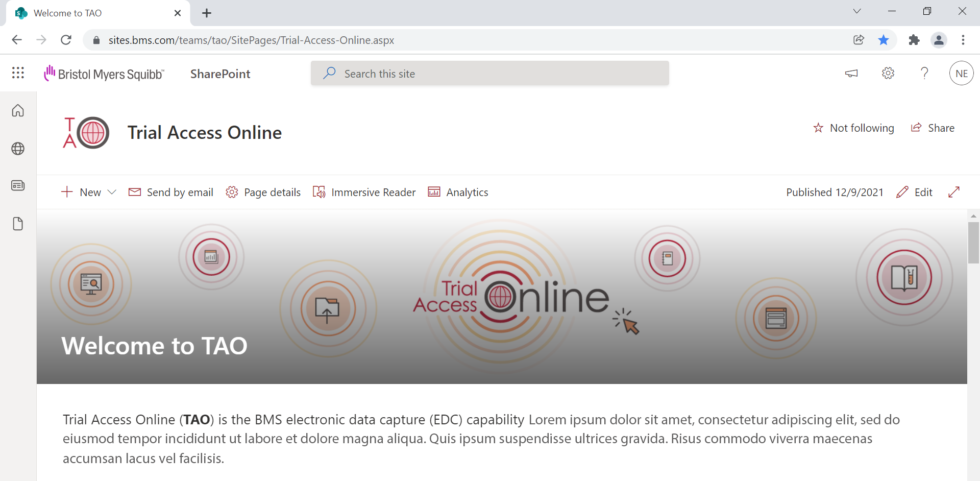Click the browser share page icon
The height and width of the screenshot is (481, 980).
[859, 40]
